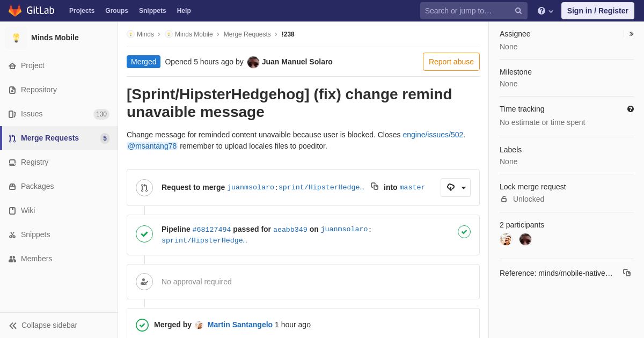Click the Time tracking help icon

point(631,109)
